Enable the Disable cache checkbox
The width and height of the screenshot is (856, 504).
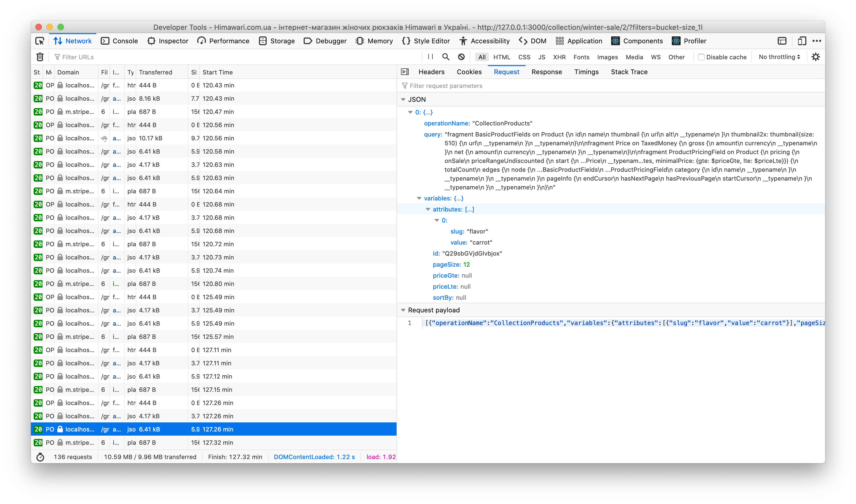(x=701, y=57)
